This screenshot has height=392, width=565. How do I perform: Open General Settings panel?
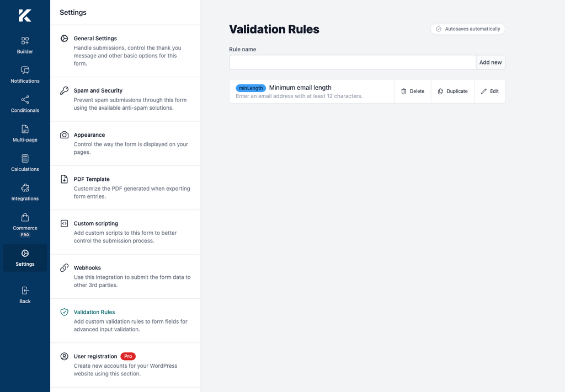(125, 51)
